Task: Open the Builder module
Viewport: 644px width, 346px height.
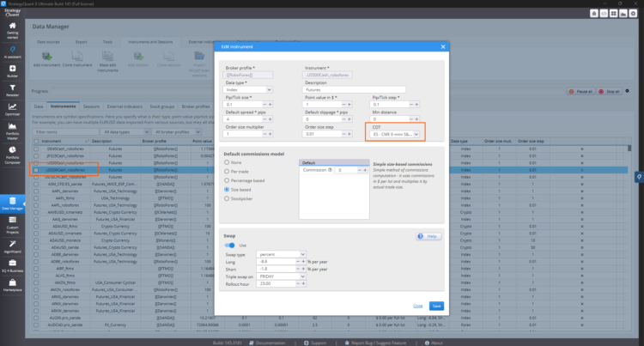Action: point(12,71)
